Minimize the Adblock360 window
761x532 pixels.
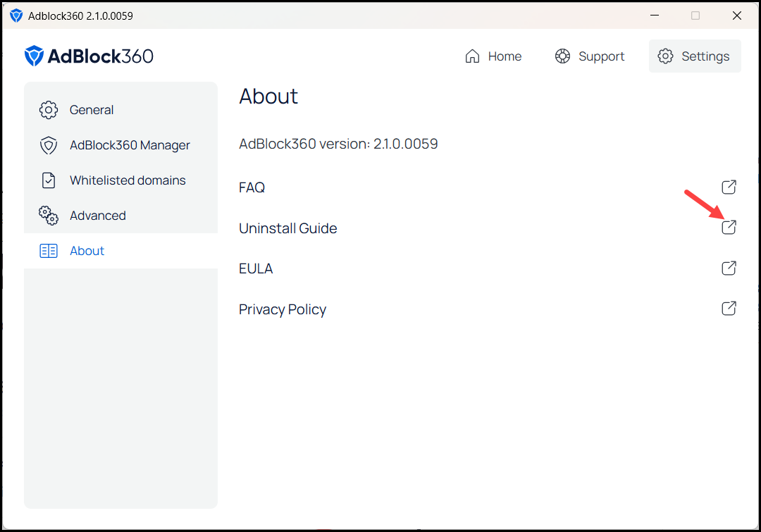[x=655, y=16]
